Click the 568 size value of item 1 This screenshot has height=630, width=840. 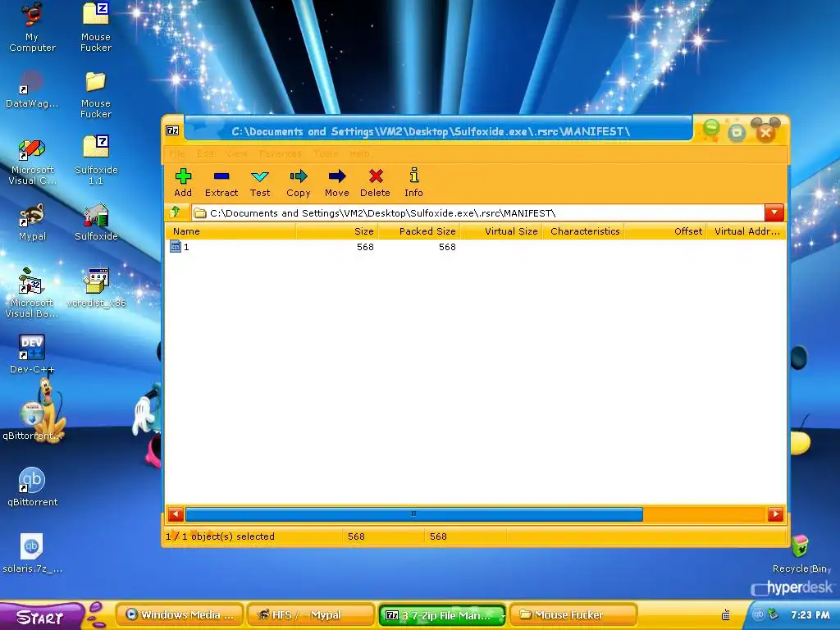pos(365,247)
